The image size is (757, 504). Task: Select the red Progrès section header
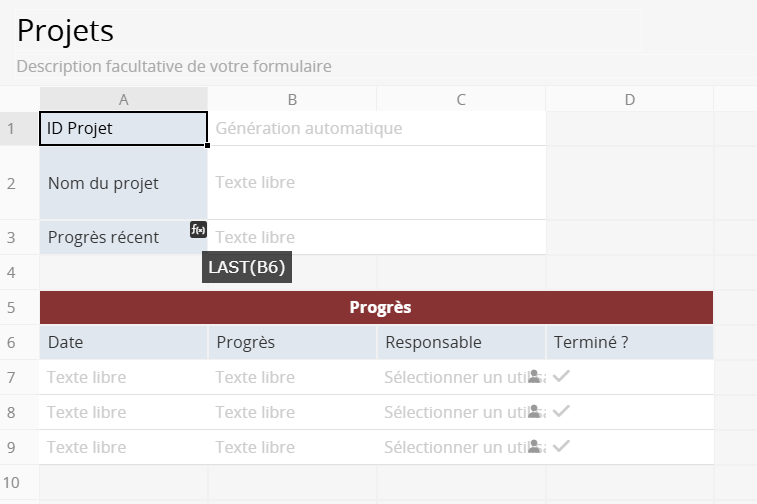pyautogui.click(x=376, y=307)
